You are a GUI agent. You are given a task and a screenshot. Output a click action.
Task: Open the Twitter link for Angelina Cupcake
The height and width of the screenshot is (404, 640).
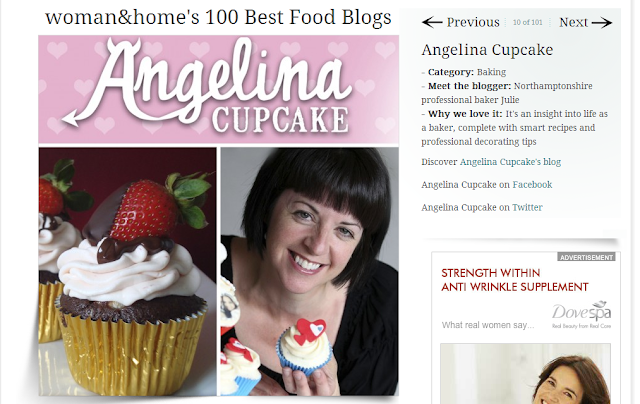tap(527, 208)
